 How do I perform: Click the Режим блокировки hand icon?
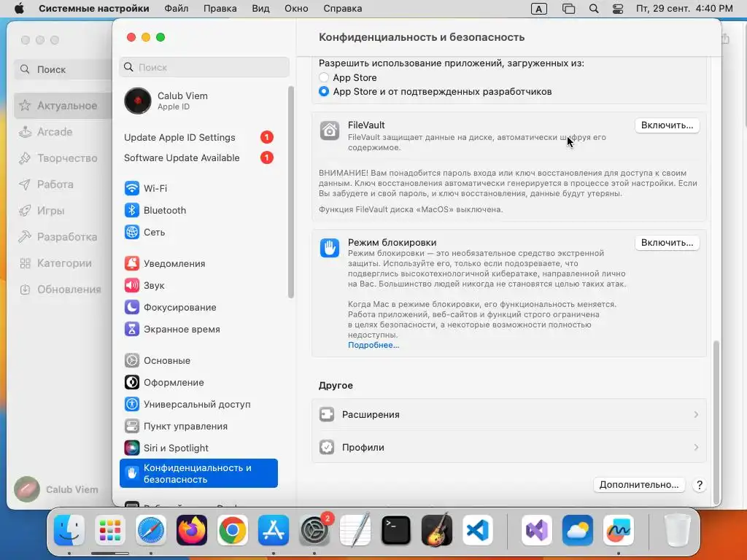[x=329, y=248]
